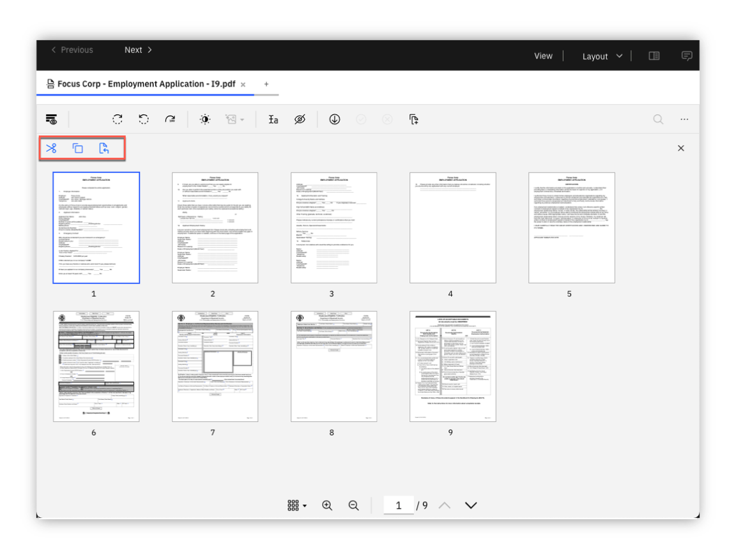Go to previous page up arrow
736x560 pixels.
click(x=445, y=505)
